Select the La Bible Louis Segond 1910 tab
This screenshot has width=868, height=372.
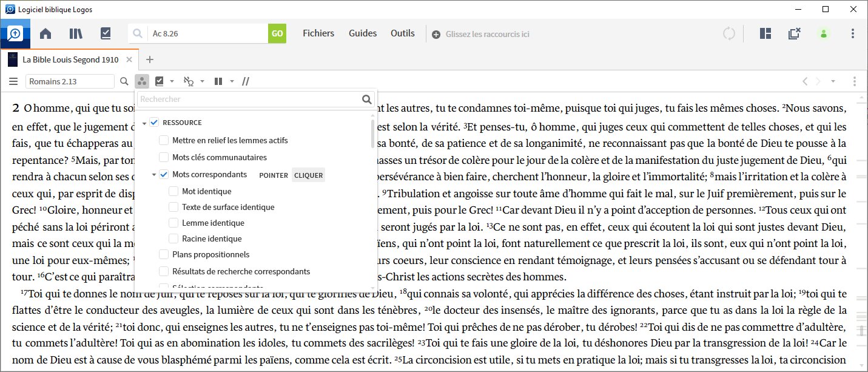tap(70, 59)
